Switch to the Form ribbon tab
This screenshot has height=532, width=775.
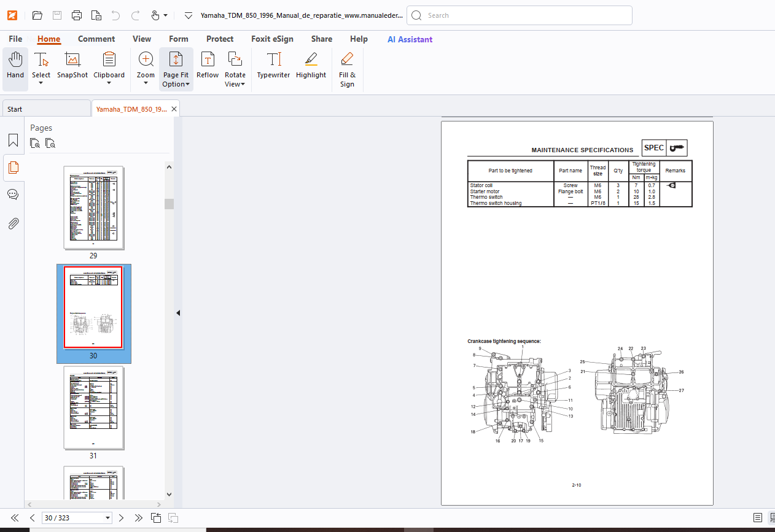pos(179,39)
